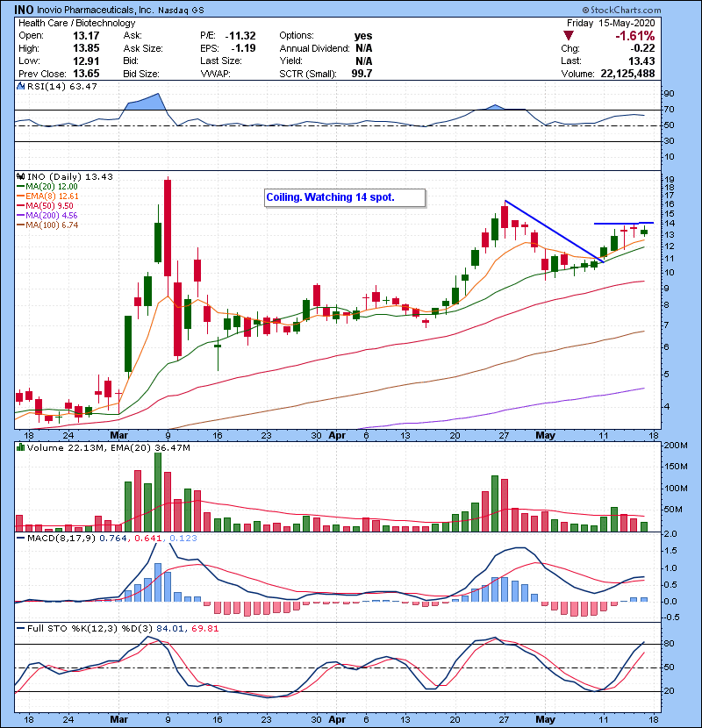This screenshot has width=702, height=728.
Task: Click the EMA(8) 12.61 legend entry
Action: [47, 196]
